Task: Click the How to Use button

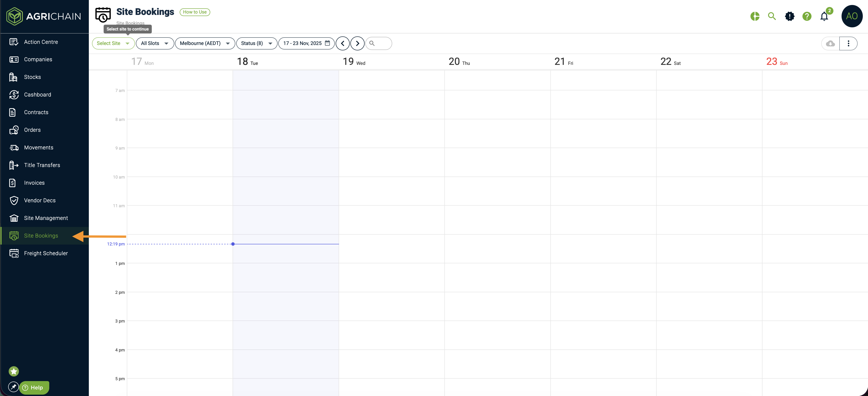Action: pyautogui.click(x=195, y=12)
